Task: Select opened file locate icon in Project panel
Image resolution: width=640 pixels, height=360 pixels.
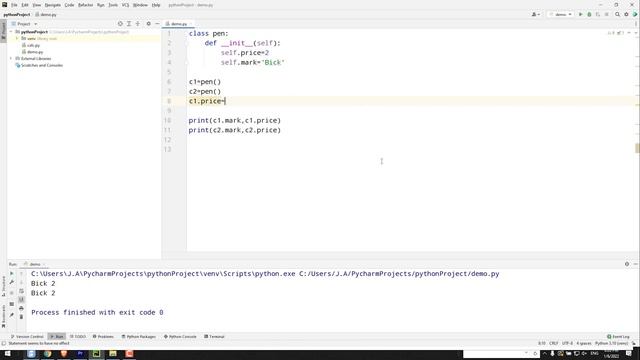Action: pyautogui.click(x=120, y=24)
